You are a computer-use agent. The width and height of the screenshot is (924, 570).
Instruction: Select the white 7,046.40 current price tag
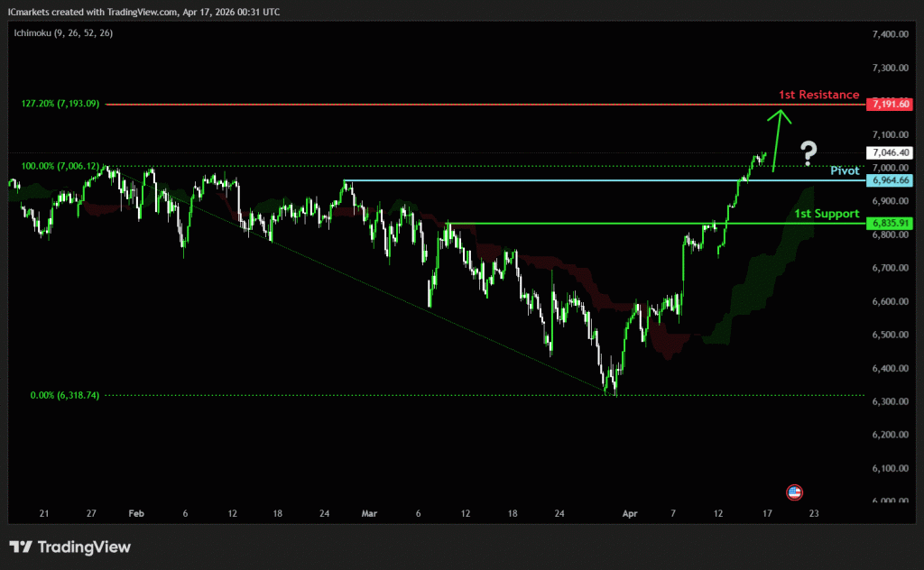click(889, 153)
